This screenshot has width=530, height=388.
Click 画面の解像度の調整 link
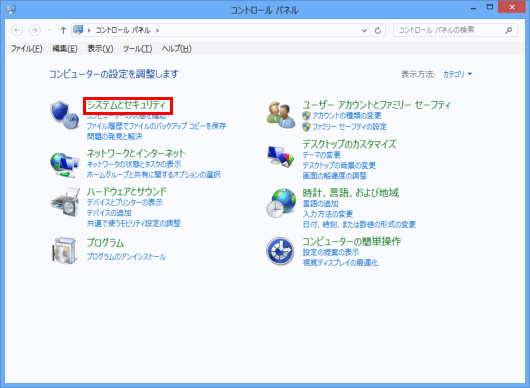click(x=335, y=176)
